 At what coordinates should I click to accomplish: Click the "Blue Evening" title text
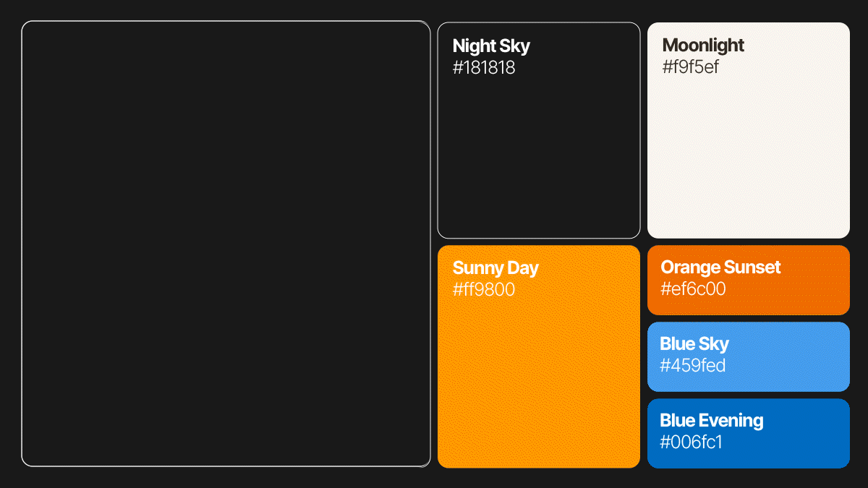click(x=711, y=421)
